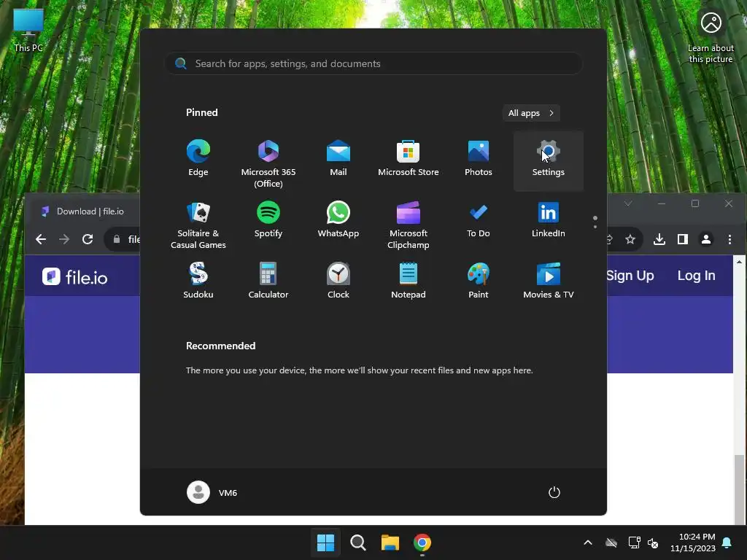The width and height of the screenshot is (747, 560).
Task: Launch the Photos app
Action: point(479,160)
